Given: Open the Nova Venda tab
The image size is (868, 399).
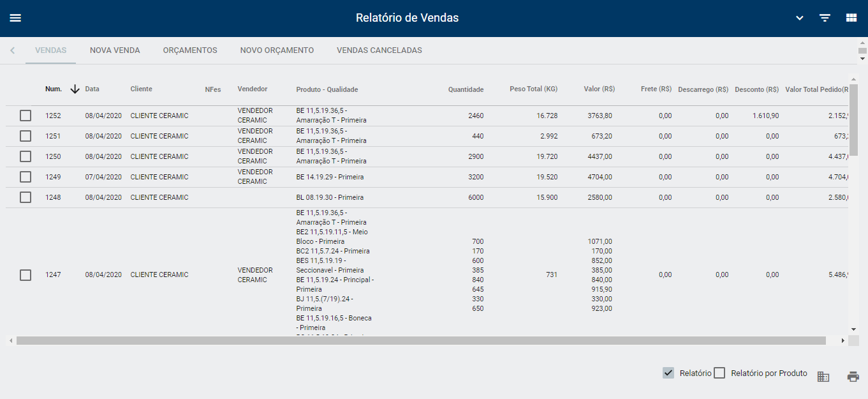Looking at the screenshot, I should (x=115, y=50).
